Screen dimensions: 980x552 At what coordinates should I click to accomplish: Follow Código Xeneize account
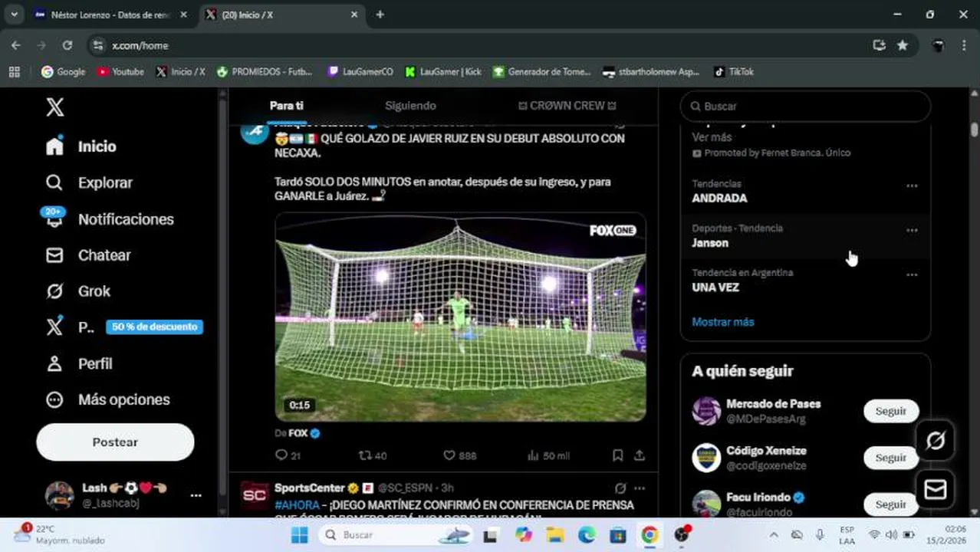click(891, 458)
